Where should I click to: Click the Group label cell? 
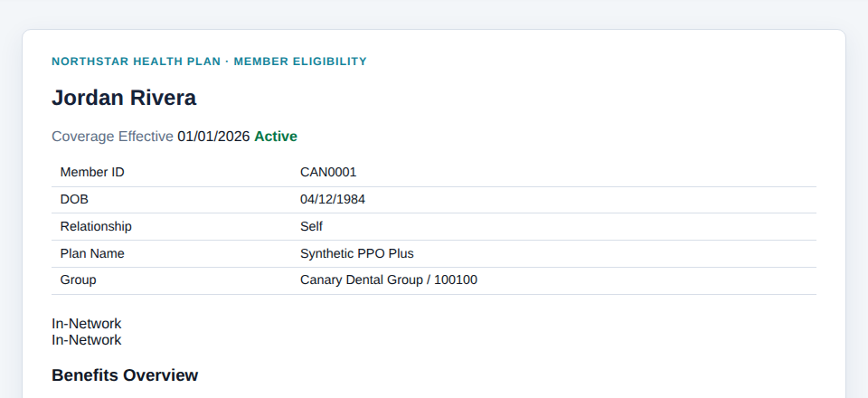(x=172, y=281)
